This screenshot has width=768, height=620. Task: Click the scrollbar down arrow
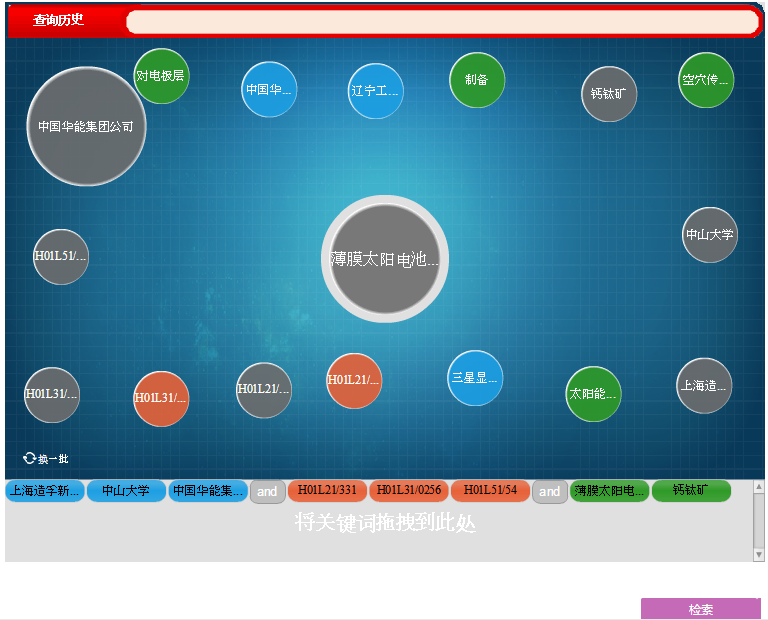(759, 554)
